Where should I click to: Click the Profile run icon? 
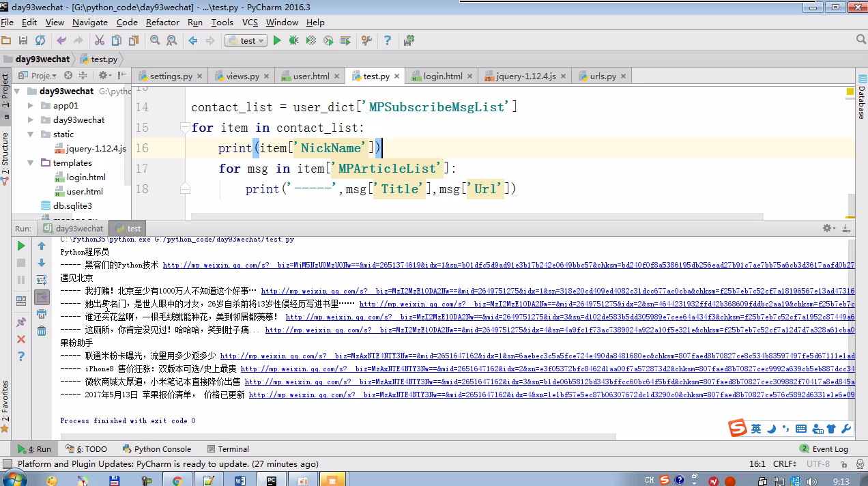click(328, 41)
